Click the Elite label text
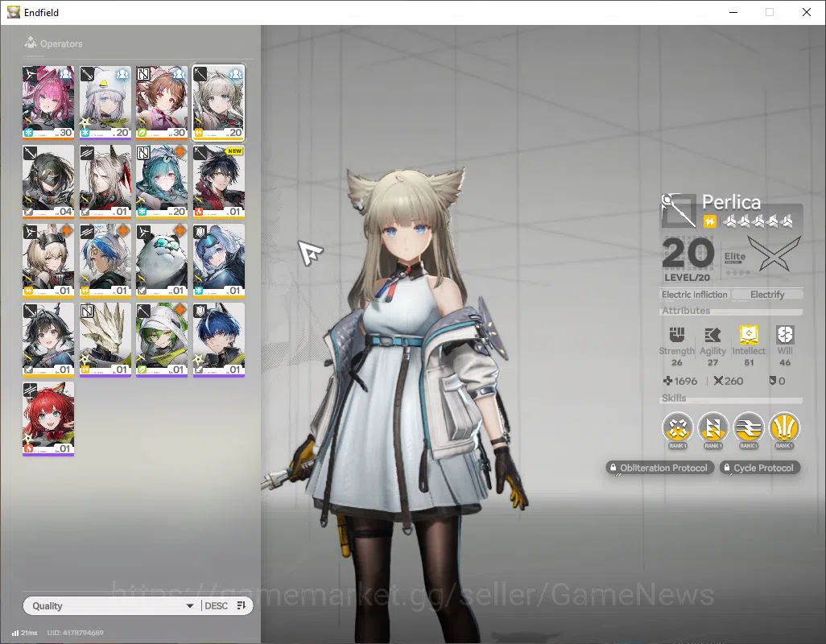The width and height of the screenshot is (826, 644). point(734,256)
